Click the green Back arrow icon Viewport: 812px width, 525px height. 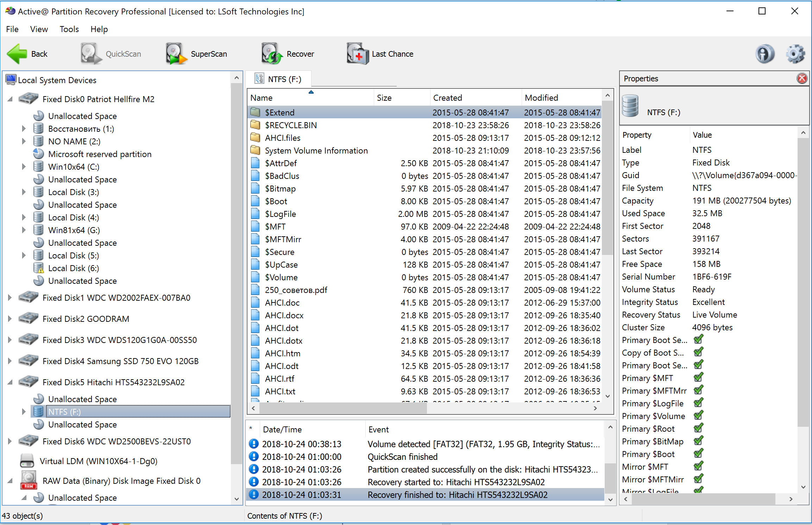(x=17, y=54)
